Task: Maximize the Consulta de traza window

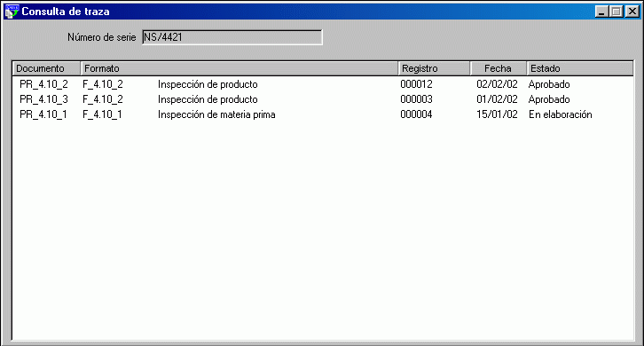Action: coord(617,12)
